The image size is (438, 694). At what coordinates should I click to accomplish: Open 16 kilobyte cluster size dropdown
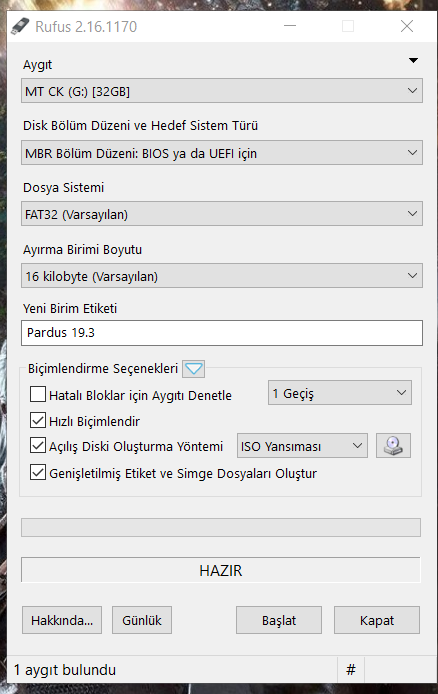[x=222, y=276]
